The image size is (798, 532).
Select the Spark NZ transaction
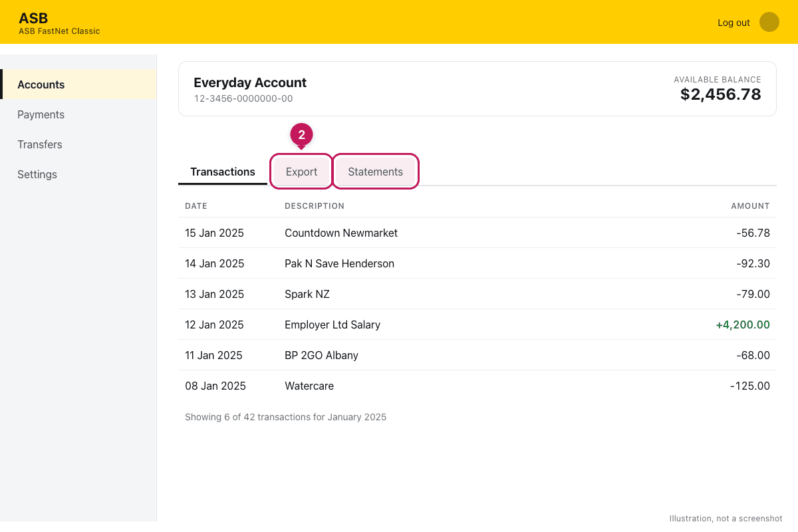477,294
